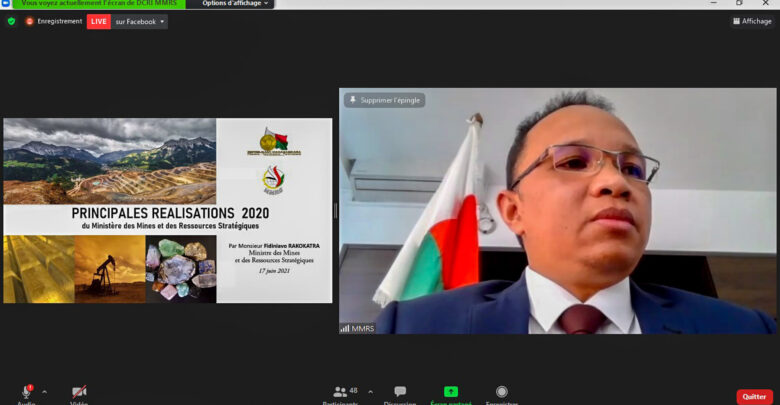Click the MMRS signal strength icon
Screen dimensions: 780x405
(x=345, y=328)
